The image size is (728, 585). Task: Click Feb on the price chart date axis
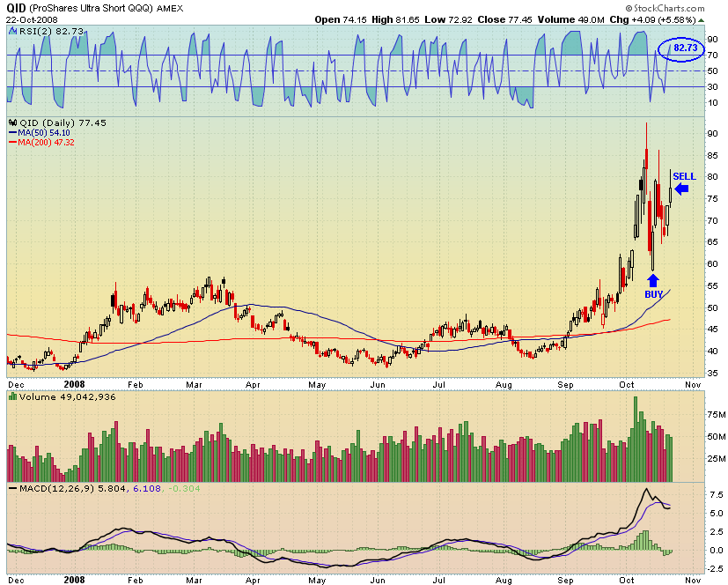[x=135, y=385]
